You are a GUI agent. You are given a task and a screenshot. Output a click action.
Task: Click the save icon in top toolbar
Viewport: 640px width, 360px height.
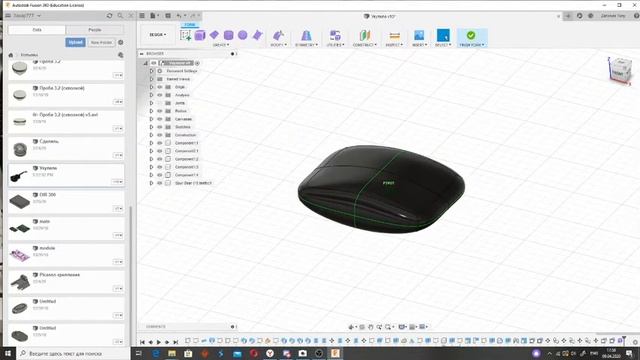[x=168, y=16]
